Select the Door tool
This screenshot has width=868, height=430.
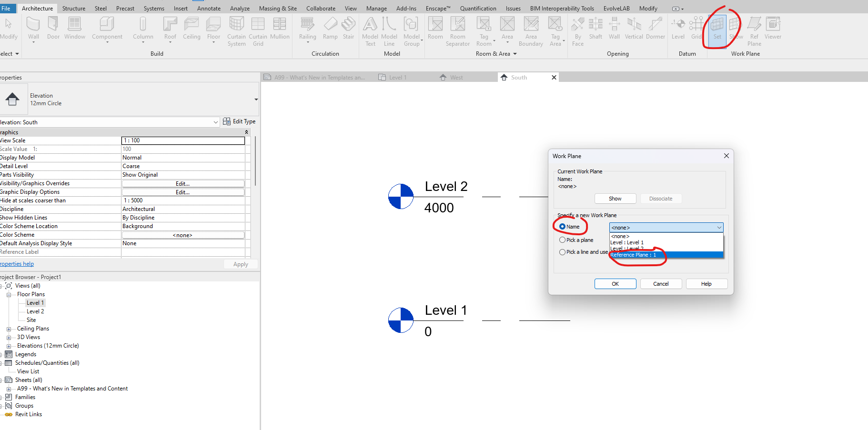pyautogui.click(x=53, y=28)
